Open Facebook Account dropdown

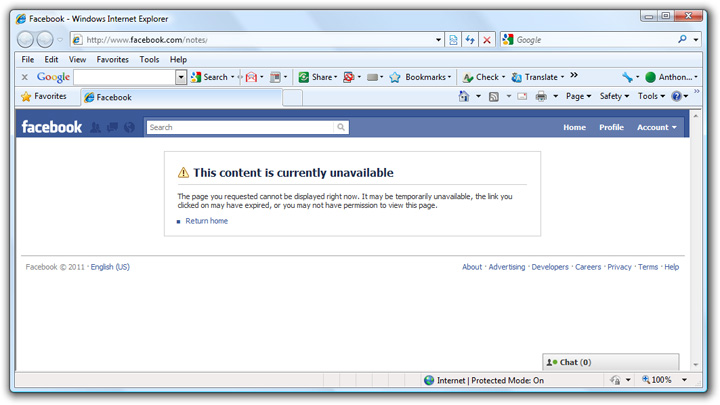[657, 127]
